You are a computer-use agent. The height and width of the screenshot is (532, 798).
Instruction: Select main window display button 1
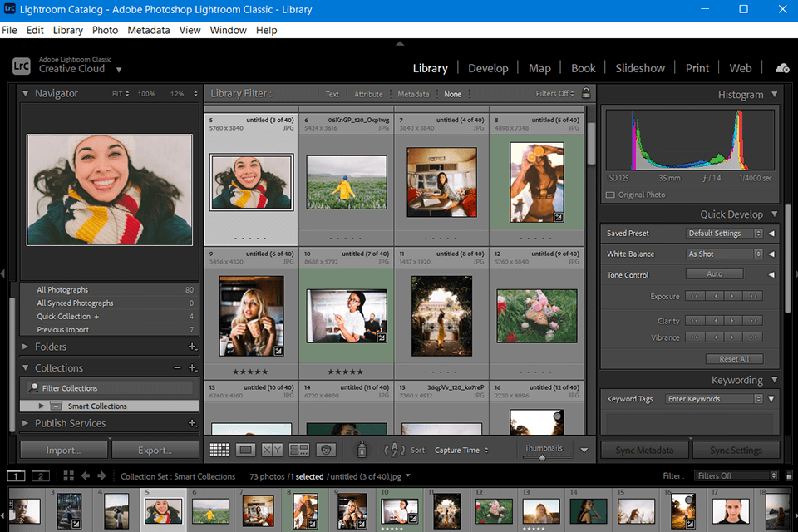point(17,476)
